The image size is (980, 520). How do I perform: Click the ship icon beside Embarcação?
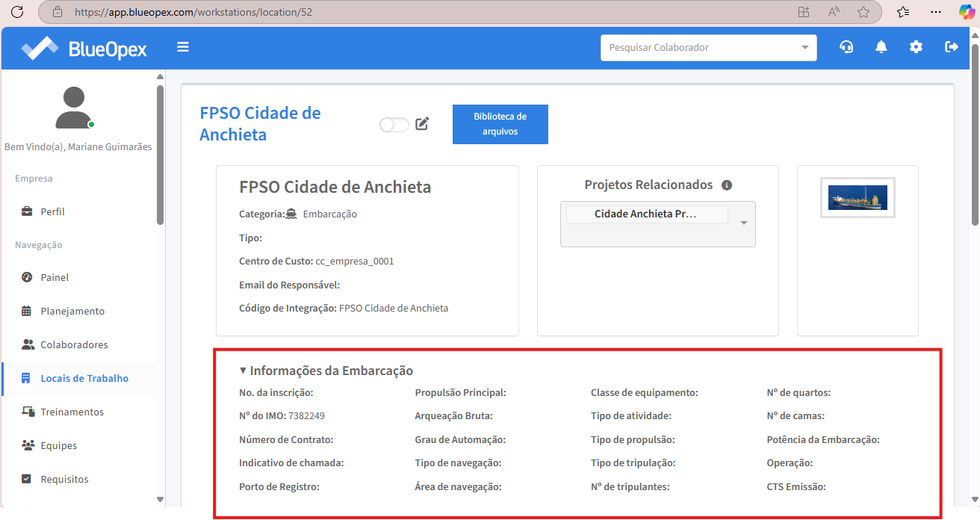[x=292, y=214]
